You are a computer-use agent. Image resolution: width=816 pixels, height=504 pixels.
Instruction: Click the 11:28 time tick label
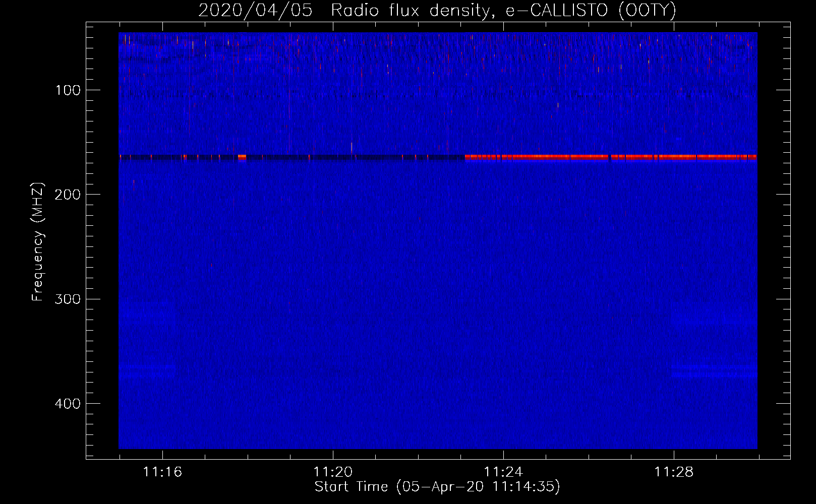click(674, 472)
